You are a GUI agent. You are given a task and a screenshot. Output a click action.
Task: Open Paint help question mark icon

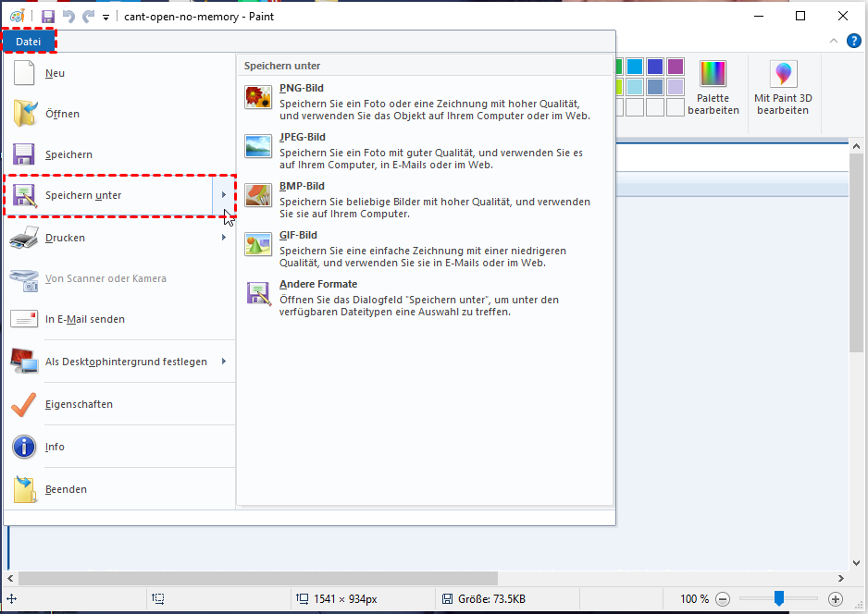tap(853, 41)
